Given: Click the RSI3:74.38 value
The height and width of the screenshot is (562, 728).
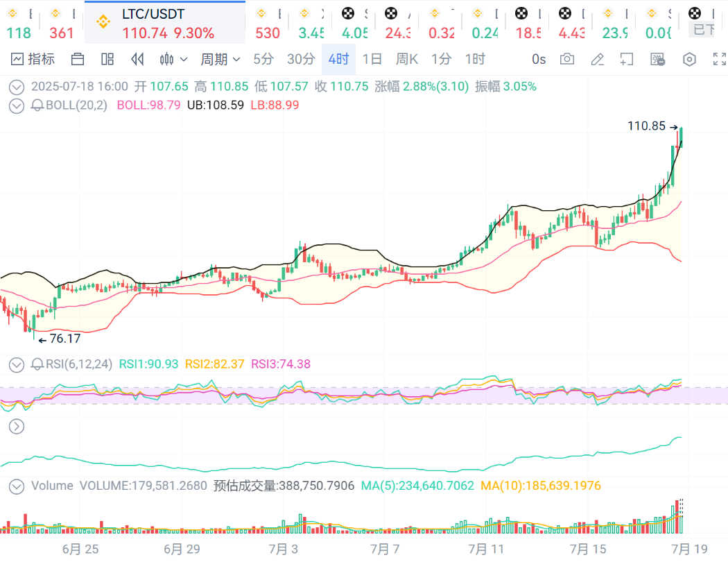Looking at the screenshot, I should [x=281, y=364].
